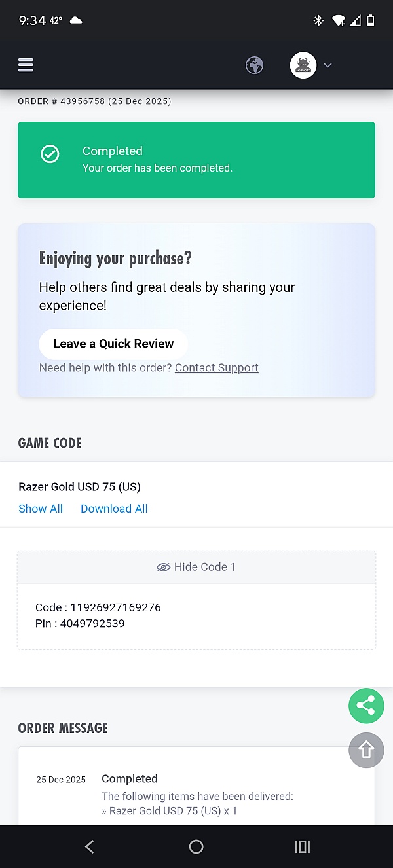
Task: Open the hamburger navigation menu
Action: (26, 65)
